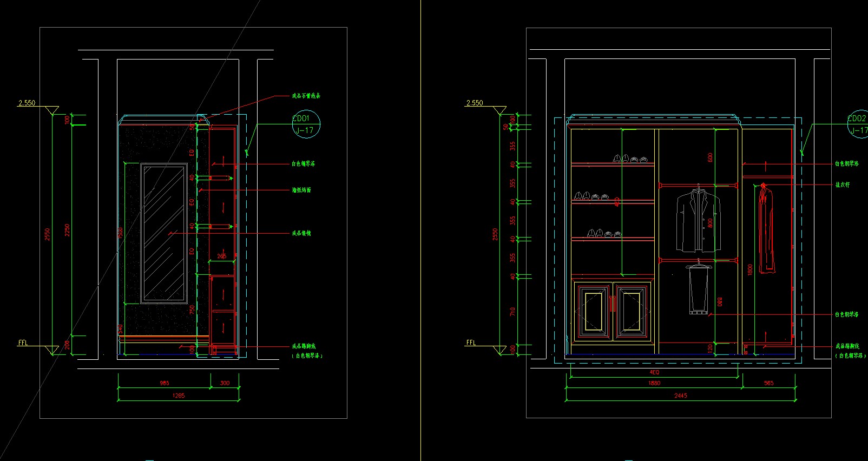Click the hanging suit jacket drawing

[699, 219]
